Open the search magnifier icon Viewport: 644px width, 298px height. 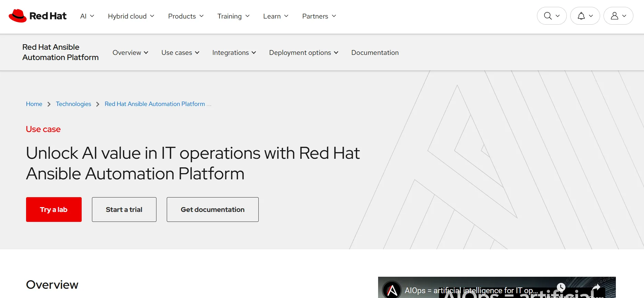[x=551, y=16]
